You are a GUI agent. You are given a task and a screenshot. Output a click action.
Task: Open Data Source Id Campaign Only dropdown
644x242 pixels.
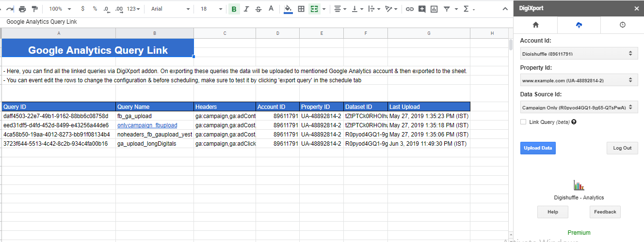[579, 107]
